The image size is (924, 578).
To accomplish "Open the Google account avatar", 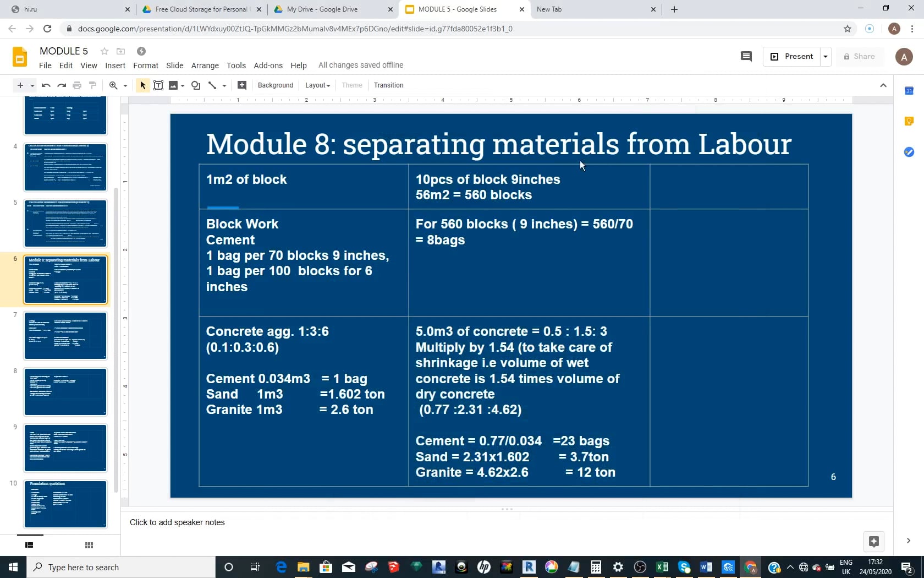I will tap(904, 57).
